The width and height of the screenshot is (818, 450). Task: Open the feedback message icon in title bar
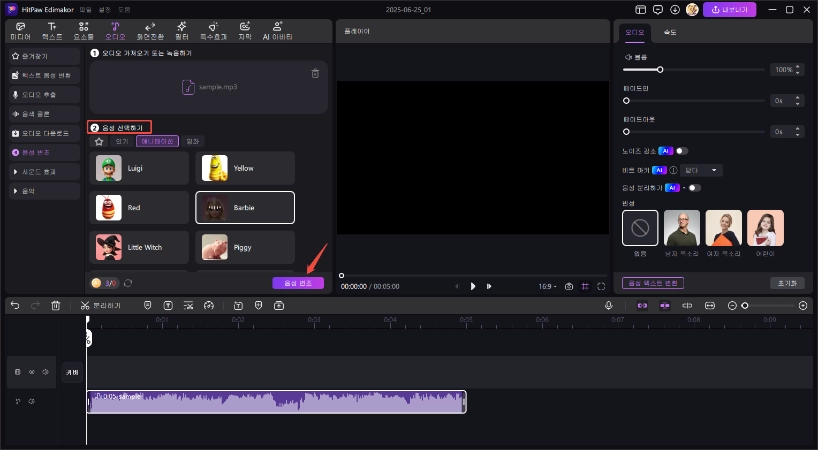[x=658, y=9]
